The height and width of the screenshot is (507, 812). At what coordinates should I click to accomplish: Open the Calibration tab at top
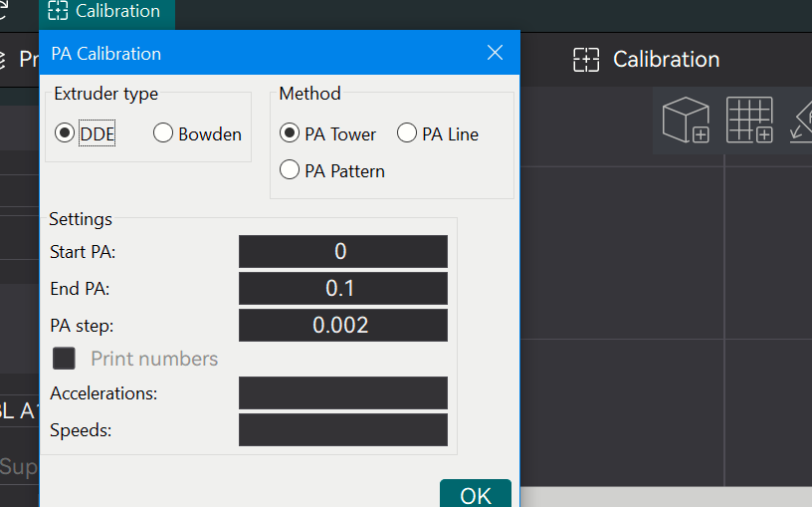[107, 11]
